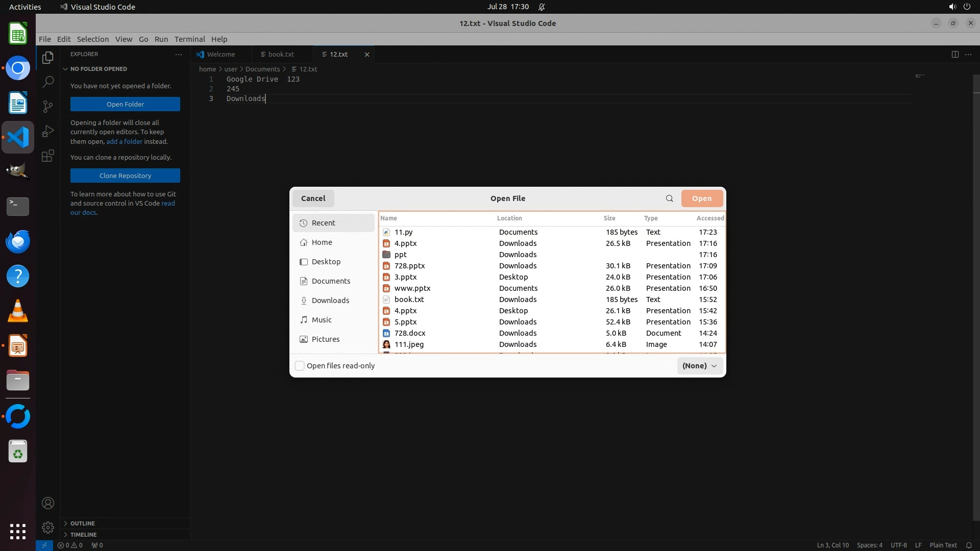Viewport: 980px width, 551px height.
Task: Click notifications bell in status bar
Action: pos(968,545)
